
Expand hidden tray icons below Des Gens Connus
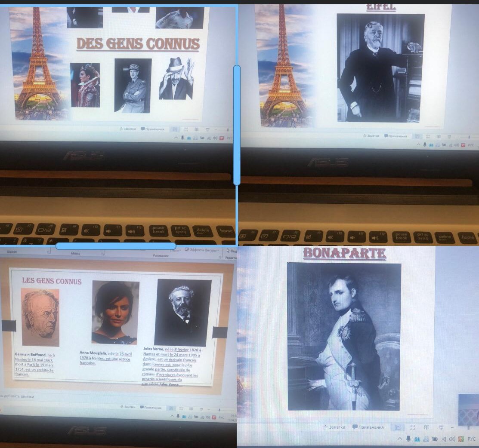(176, 138)
